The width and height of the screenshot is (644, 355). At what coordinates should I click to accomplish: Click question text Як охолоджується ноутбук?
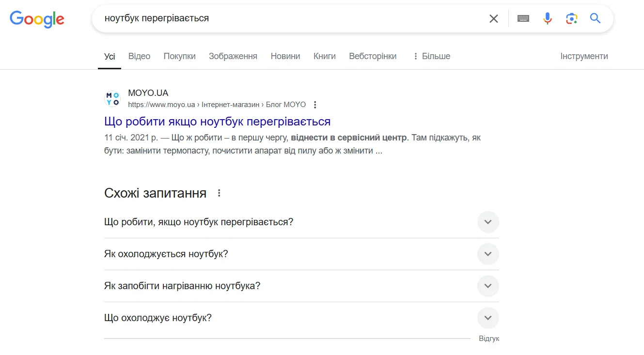click(166, 254)
